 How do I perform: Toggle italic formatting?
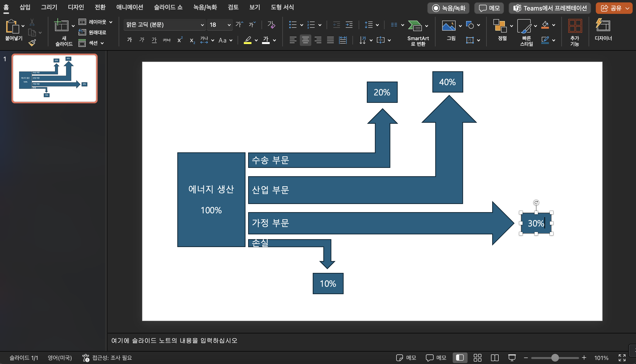point(142,40)
